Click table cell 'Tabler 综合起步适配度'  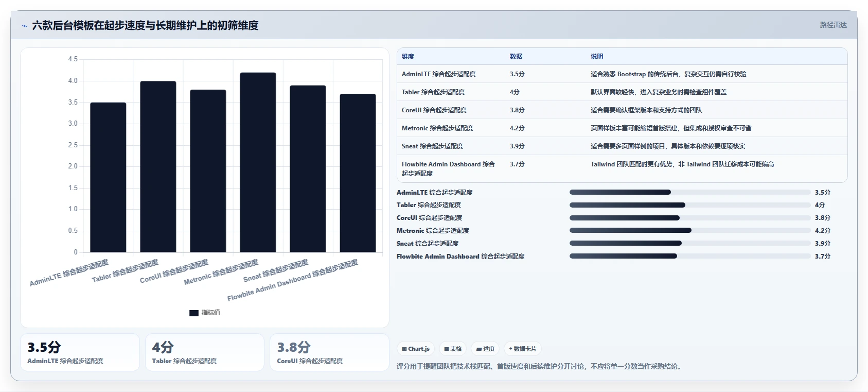click(x=433, y=92)
